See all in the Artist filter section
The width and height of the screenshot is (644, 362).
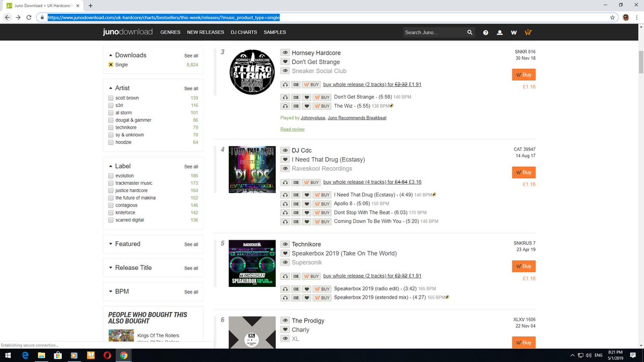pos(191,88)
